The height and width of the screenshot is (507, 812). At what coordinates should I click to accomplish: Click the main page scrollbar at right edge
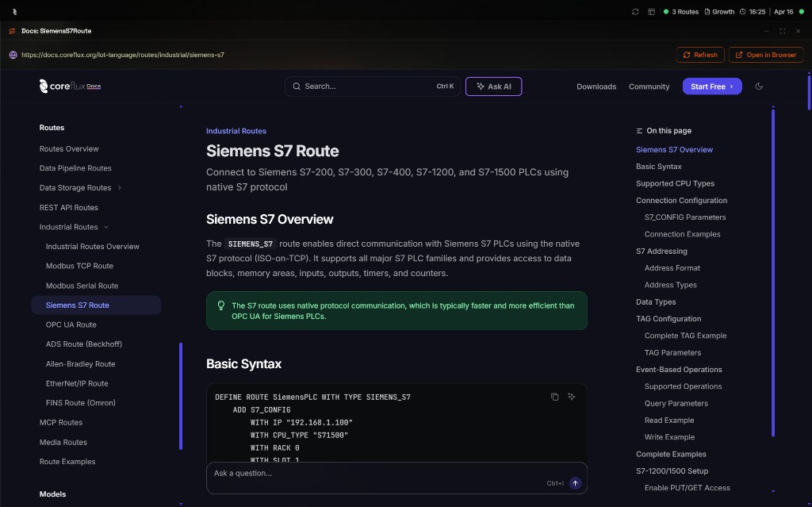pos(809,92)
